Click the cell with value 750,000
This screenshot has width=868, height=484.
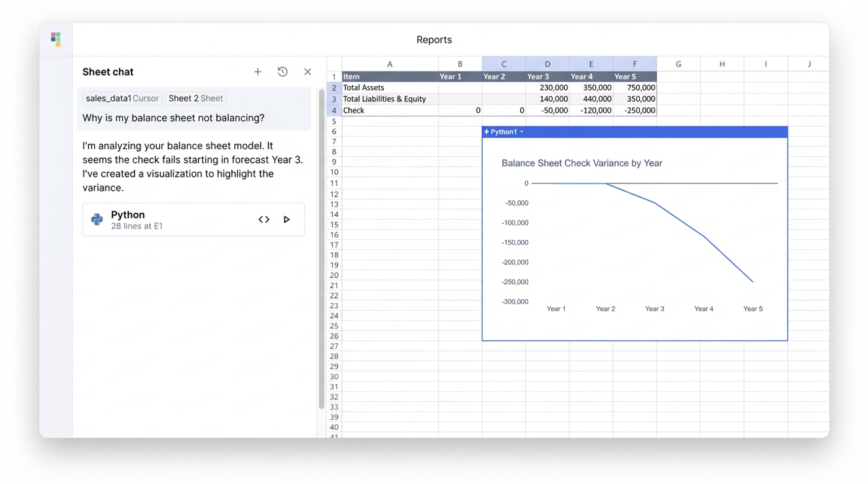point(635,88)
